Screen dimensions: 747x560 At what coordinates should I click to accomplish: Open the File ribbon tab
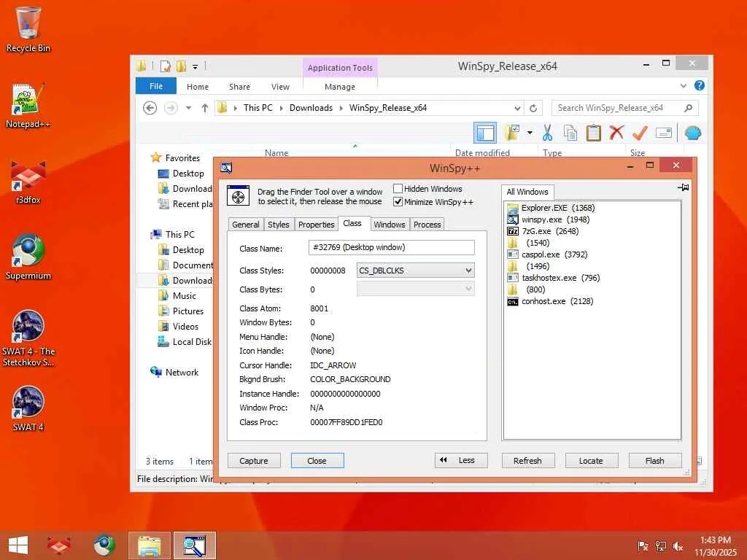pos(156,86)
